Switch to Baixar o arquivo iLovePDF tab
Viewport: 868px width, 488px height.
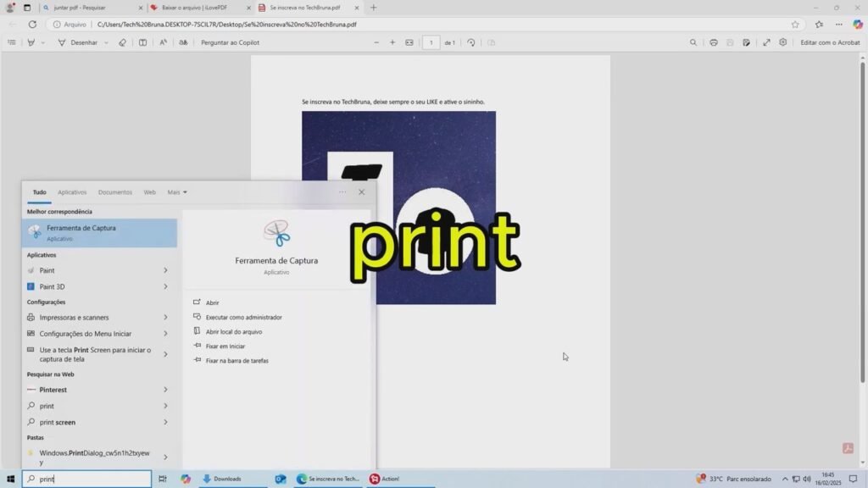[199, 8]
